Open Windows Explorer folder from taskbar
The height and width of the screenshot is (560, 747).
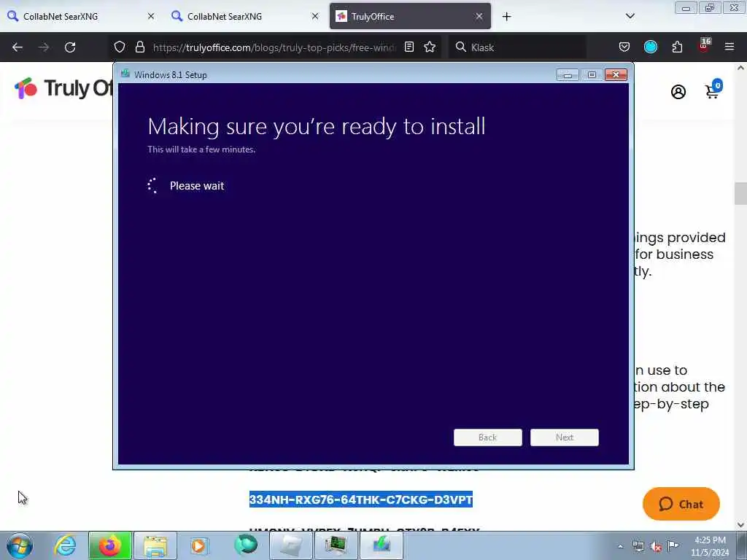click(155, 545)
